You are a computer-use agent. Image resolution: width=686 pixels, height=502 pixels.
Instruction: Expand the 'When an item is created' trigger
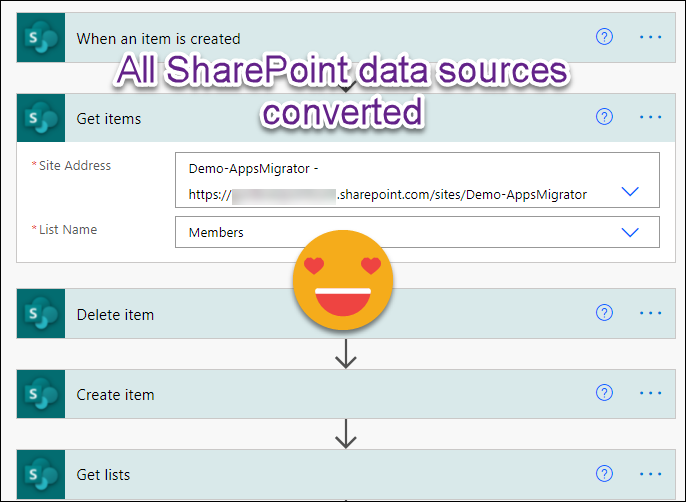pos(346,38)
